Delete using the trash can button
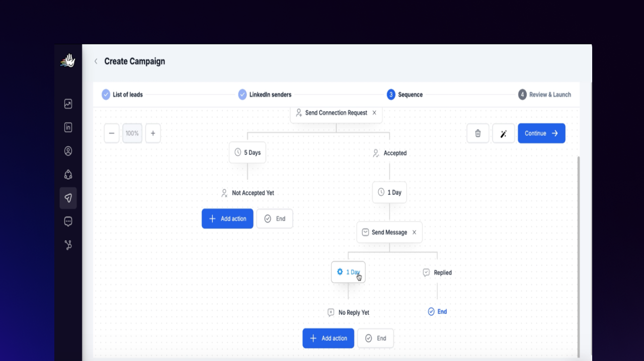 pos(478,133)
